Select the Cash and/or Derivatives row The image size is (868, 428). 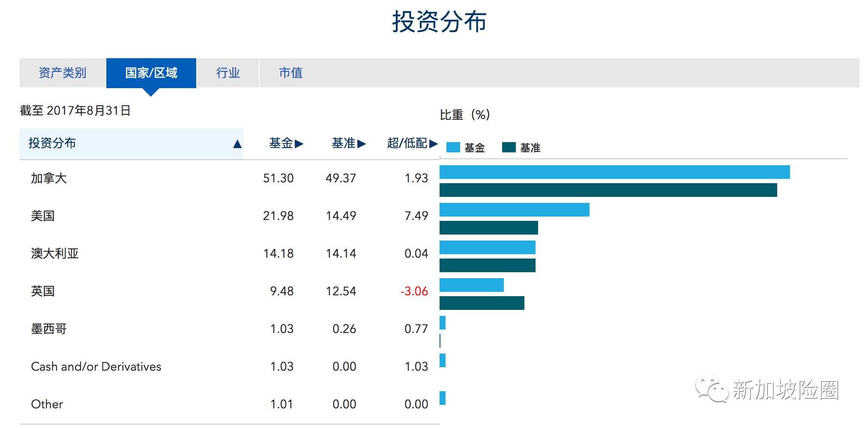coord(96,366)
